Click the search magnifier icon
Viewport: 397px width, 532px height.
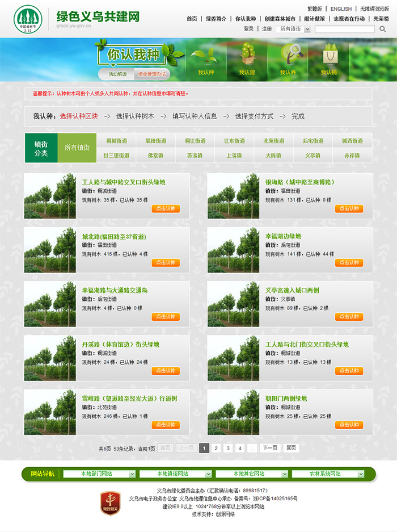click(383, 29)
